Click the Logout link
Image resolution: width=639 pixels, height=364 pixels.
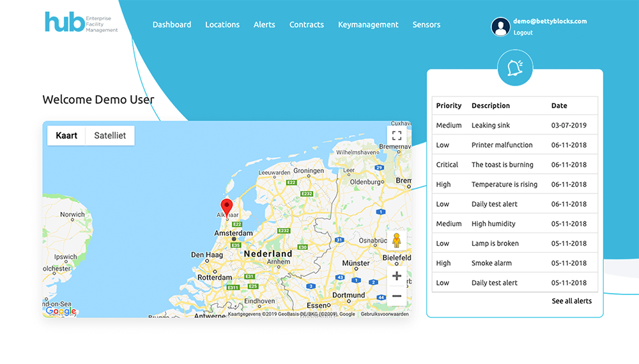point(523,33)
